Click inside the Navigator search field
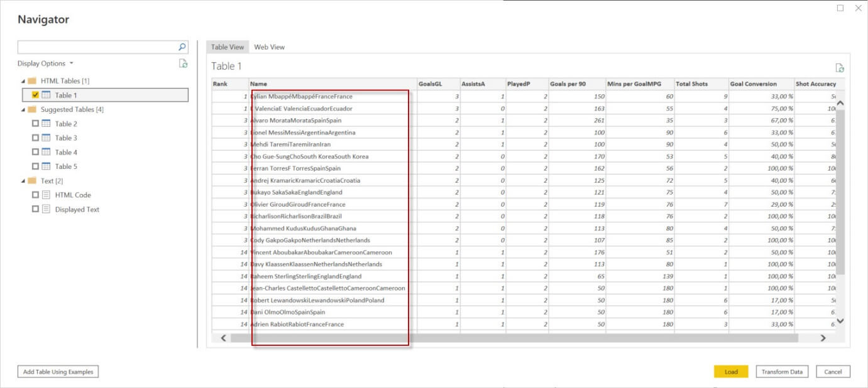Screen dimensions: 868x388 97,47
